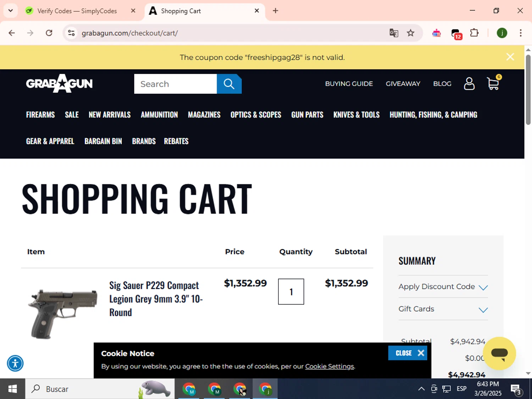Click the browser address bar URL
The height and width of the screenshot is (399, 532).
[x=130, y=33]
